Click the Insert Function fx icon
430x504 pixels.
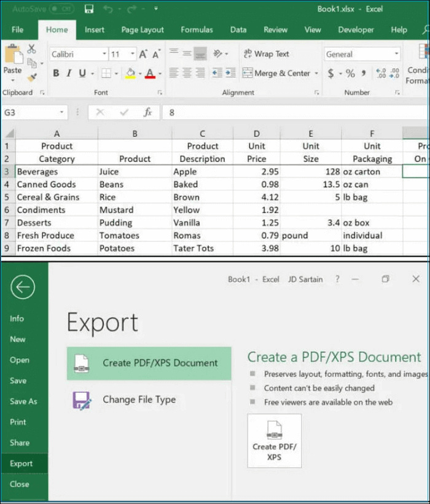pos(147,112)
